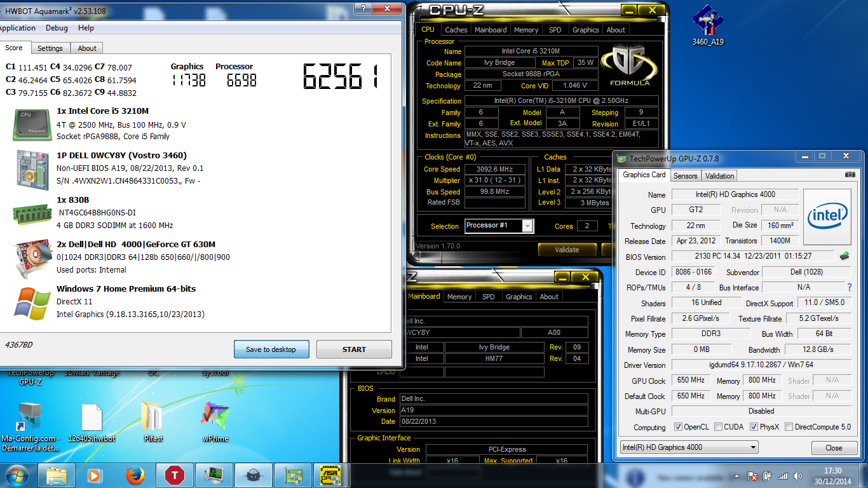
Task: Click the GPU-Z Name field Intel HD Graphics 4000
Action: pyautogui.click(x=734, y=194)
